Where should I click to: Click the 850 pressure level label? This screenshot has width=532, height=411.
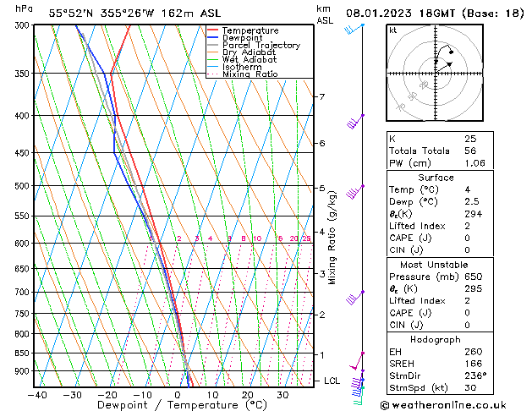tap(24, 353)
